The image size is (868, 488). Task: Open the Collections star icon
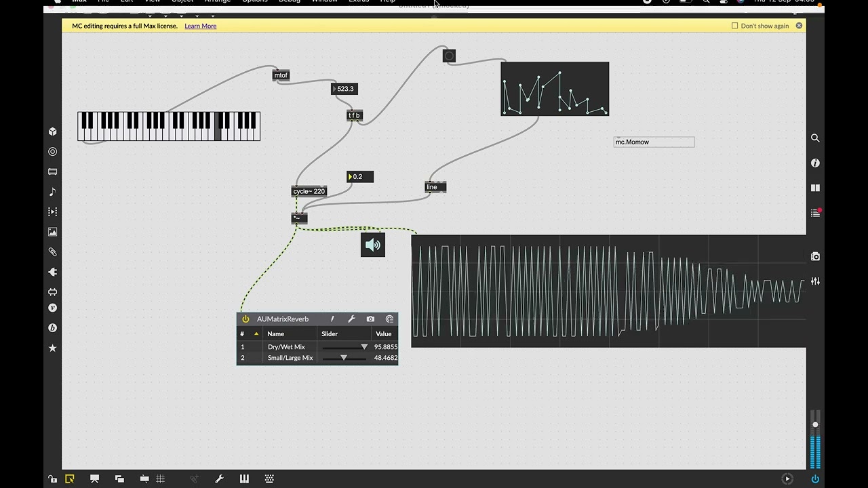coord(53,348)
